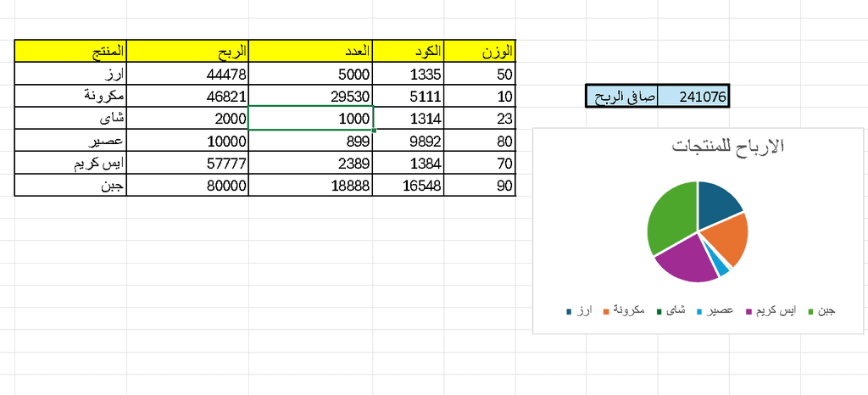The image size is (868, 395).
Task: Select the code cell 16548
Action: click(409, 185)
